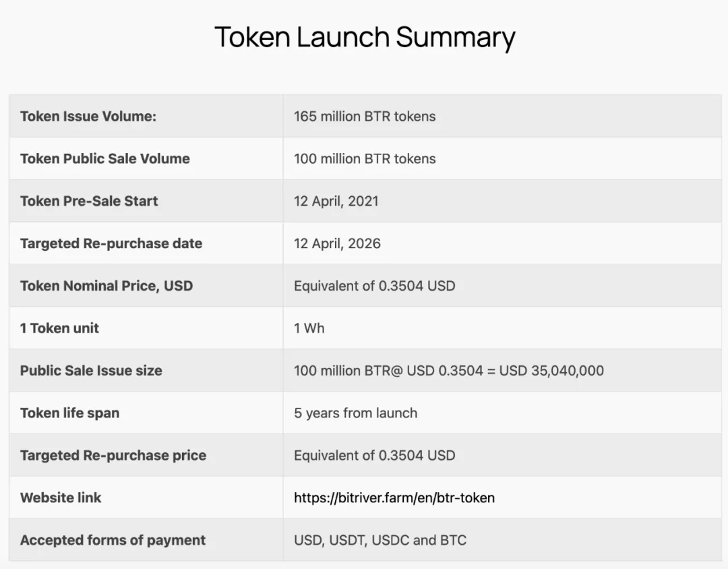This screenshot has width=728, height=569.
Task: Select the Token life span label
Action: (x=69, y=413)
